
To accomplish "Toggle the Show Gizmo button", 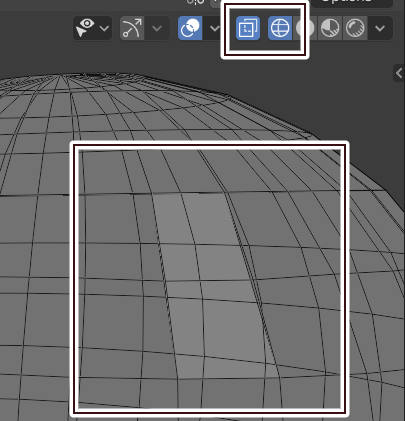I will coord(132,28).
